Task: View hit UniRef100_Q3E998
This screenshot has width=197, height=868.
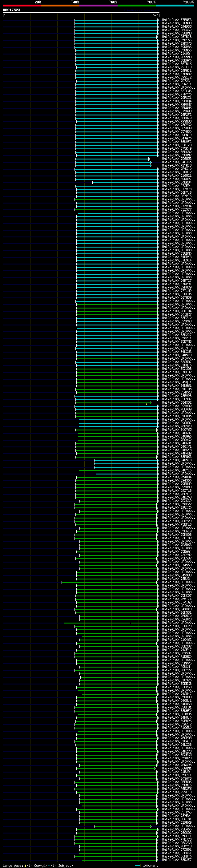Action: (176, 396)
